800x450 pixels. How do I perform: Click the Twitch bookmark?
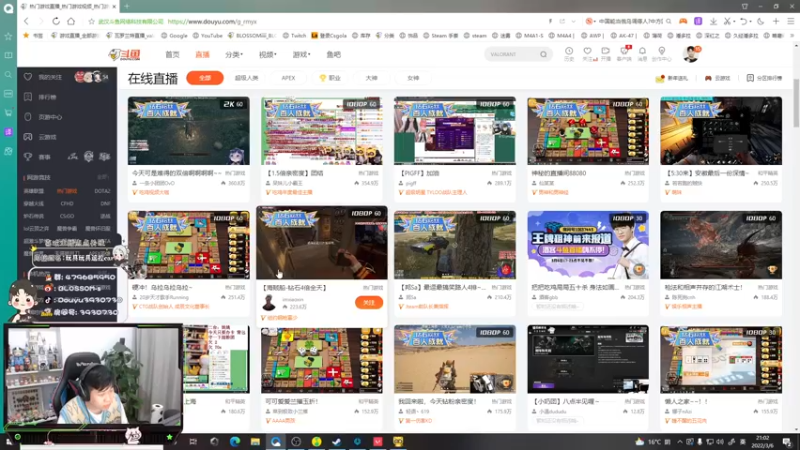pyautogui.click(x=294, y=36)
